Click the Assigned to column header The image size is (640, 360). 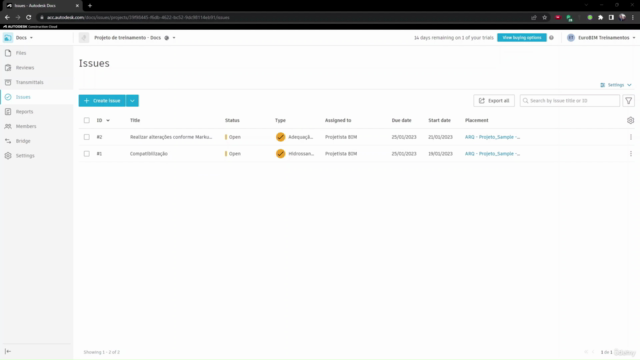coord(338,120)
